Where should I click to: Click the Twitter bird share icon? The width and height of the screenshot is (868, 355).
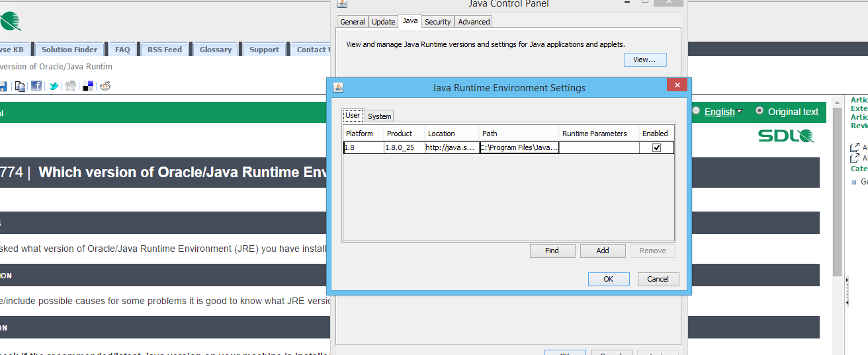54,86
